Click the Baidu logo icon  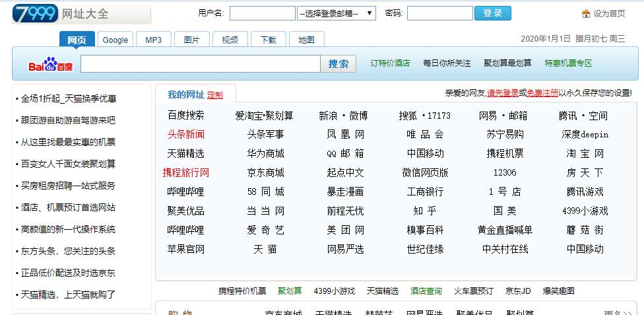pyautogui.click(x=51, y=64)
